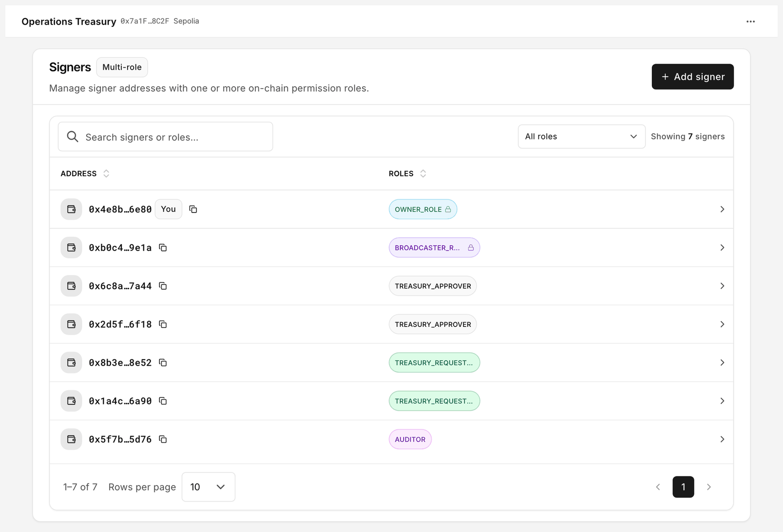The width and height of the screenshot is (783, 532).
Task: Go to next page arrow
Action: pyautogui.click(x=709, y=487)
